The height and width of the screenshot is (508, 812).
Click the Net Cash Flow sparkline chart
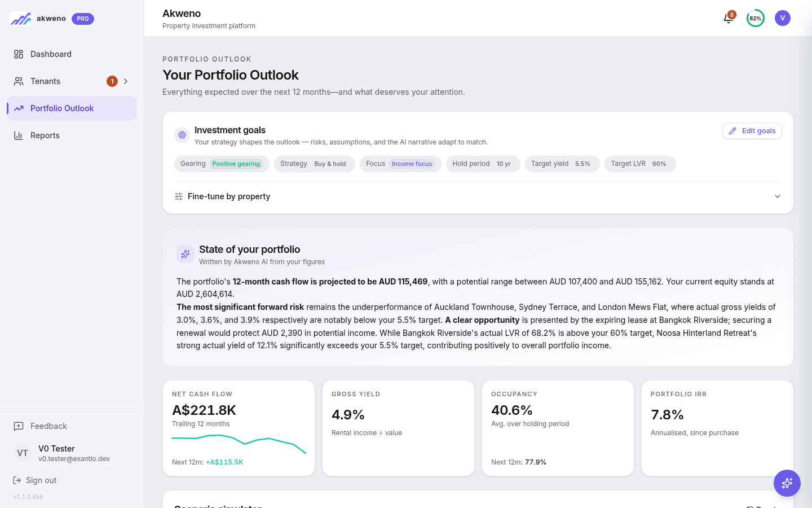tap(239, 444)
